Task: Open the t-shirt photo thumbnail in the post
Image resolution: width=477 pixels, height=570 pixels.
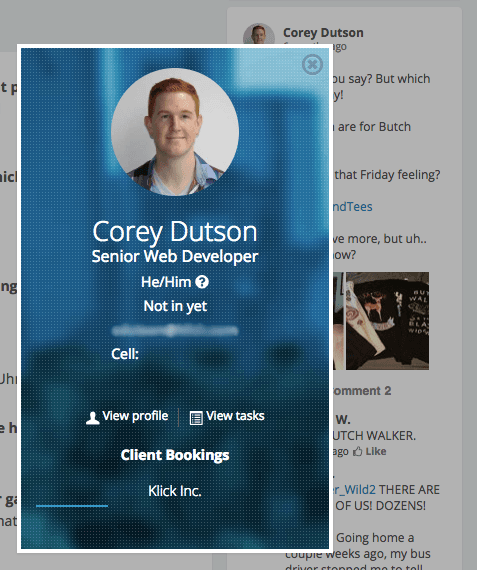Action: pos(387,321)
